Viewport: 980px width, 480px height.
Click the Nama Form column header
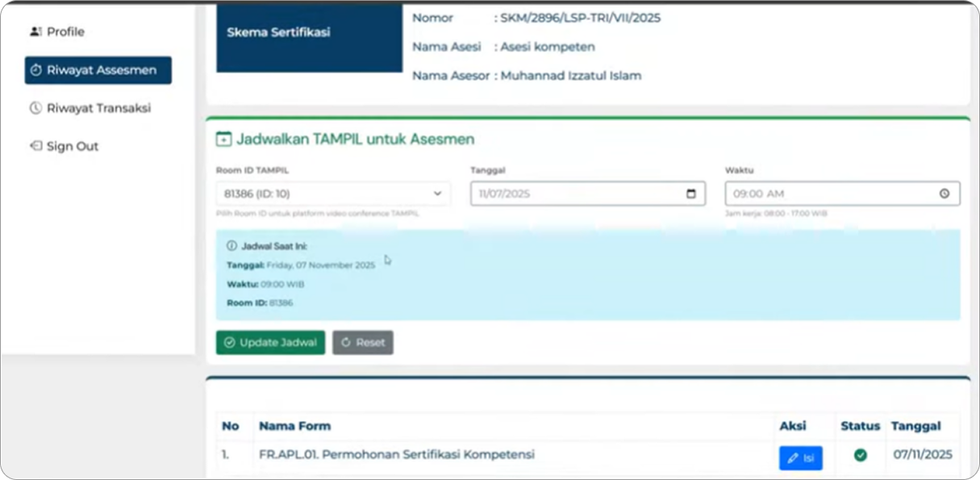coord(294,426)
